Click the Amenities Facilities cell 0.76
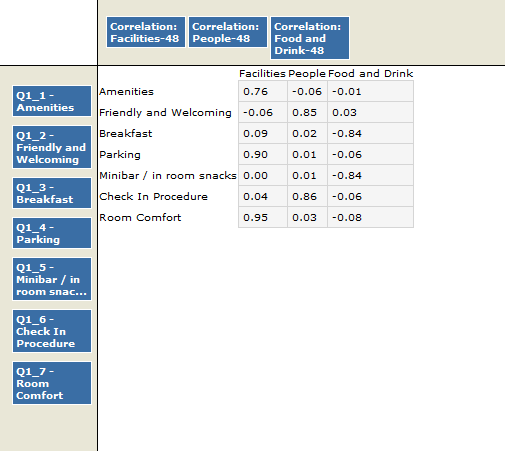Screen dimensions: 505x451 tap(263, 91)
